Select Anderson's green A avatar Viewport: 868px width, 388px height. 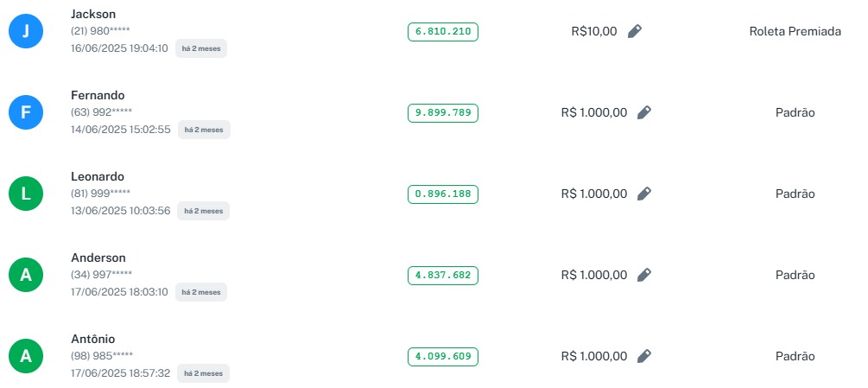click(25, 275)
